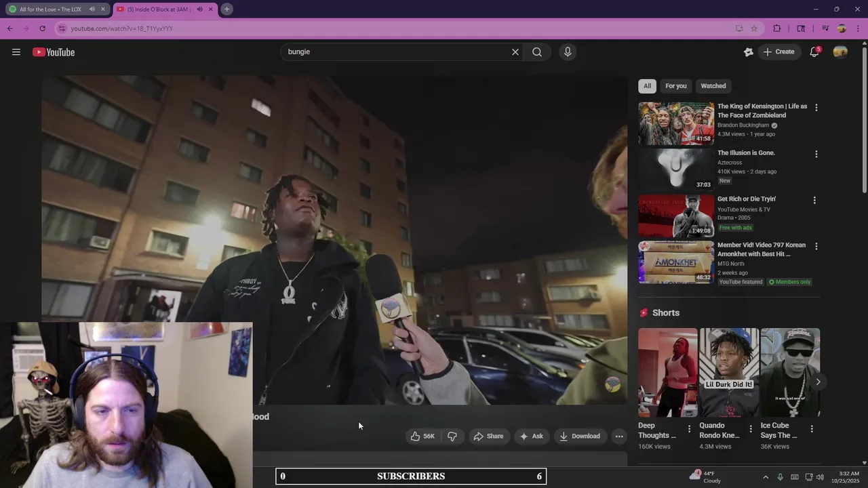Screen dimensions: 868x488
Task: Open the browser extensions puzzle icon
Action: (777, 28)
